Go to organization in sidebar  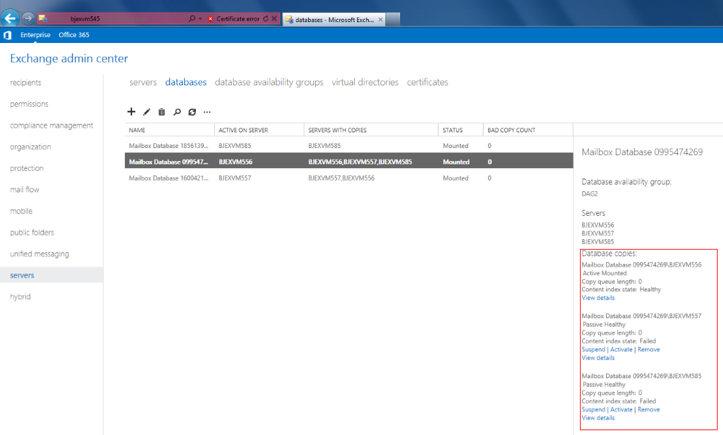[30, 147]
